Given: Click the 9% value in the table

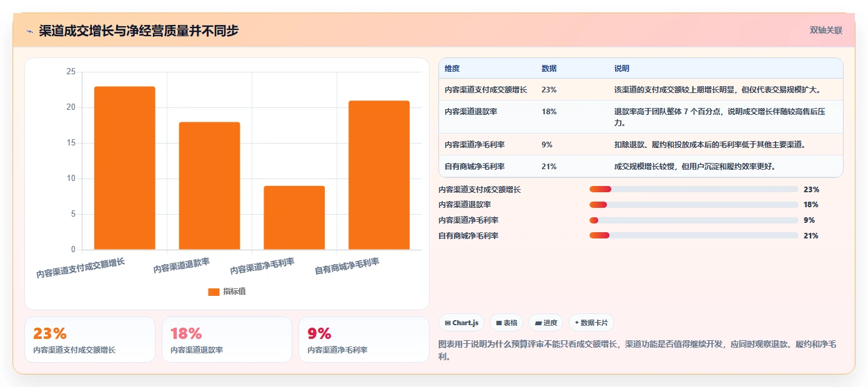Looking at the screenshot, I should 547,145.
